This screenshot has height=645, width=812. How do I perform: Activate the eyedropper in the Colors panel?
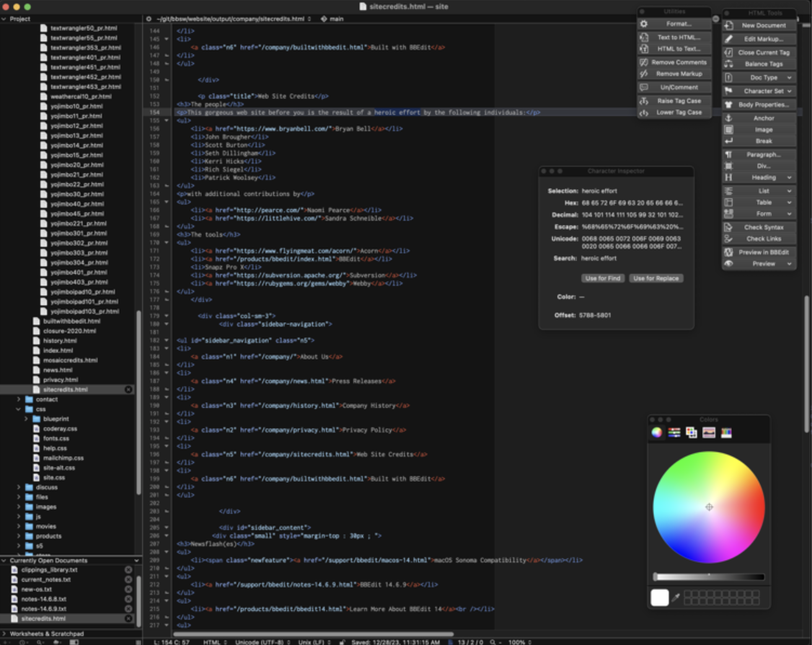pyautogui.click(x=676, y=597)
